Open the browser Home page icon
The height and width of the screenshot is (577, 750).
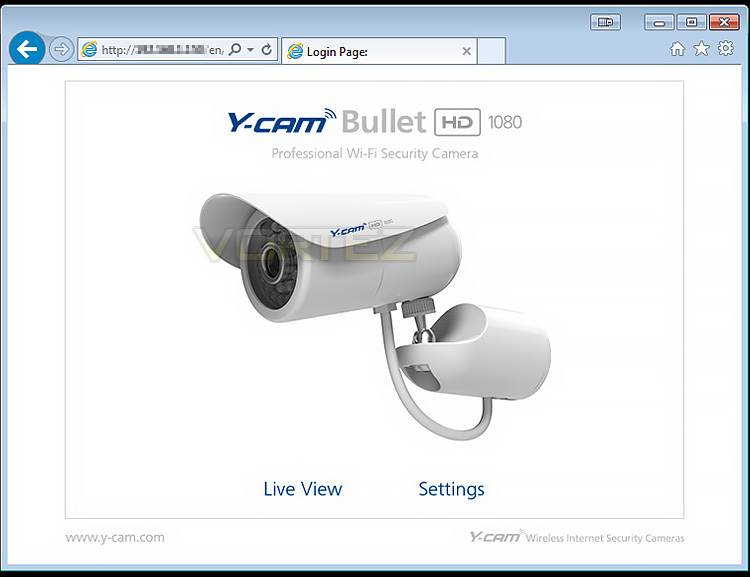677,49
